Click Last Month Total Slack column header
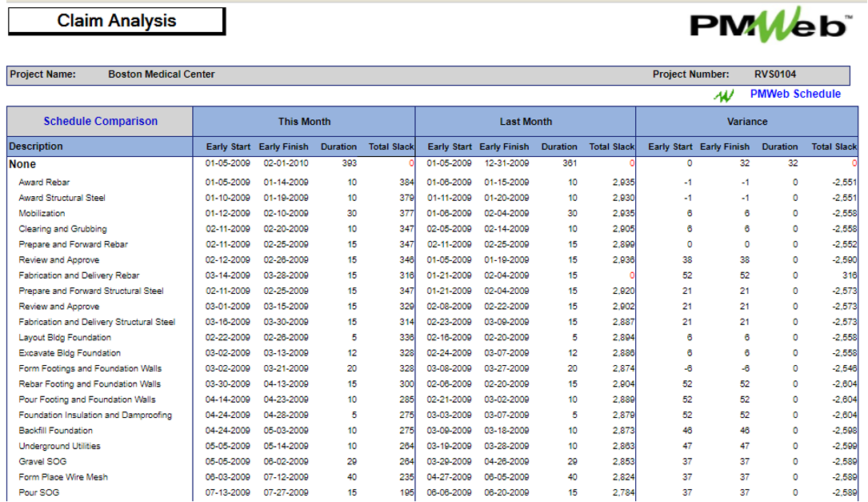868x502 pixels. [x=612, y=147]
